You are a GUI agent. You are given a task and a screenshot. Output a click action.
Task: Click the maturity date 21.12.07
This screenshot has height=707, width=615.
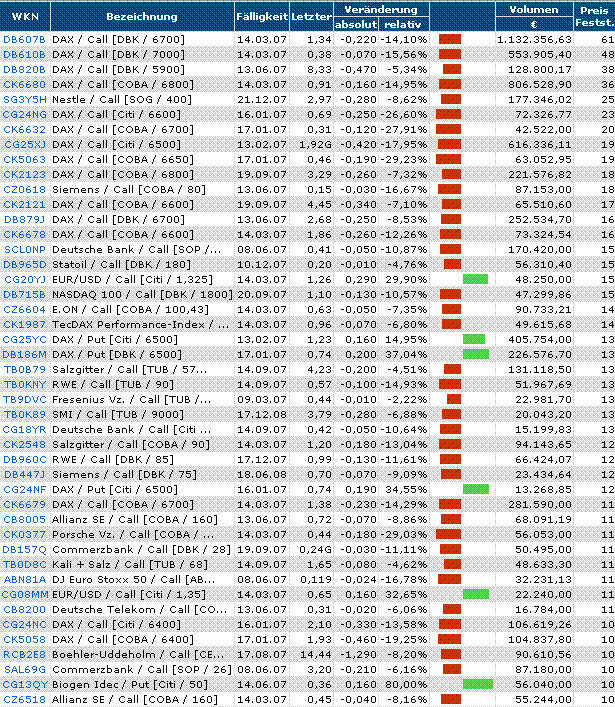click(262, 100)
